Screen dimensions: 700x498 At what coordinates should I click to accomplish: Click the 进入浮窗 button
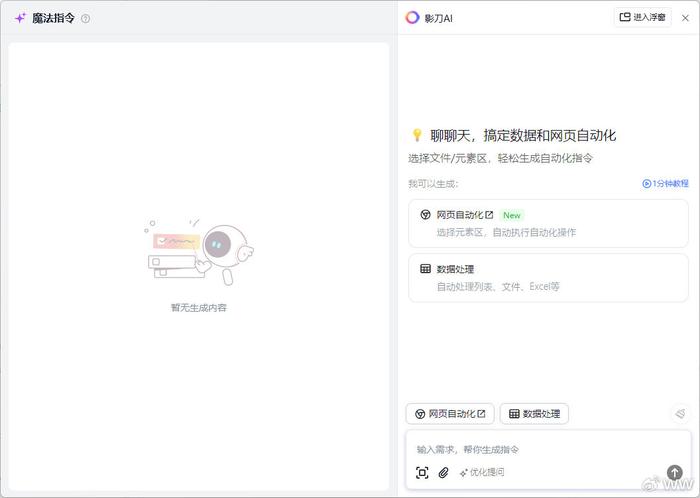tap(642, 17)
